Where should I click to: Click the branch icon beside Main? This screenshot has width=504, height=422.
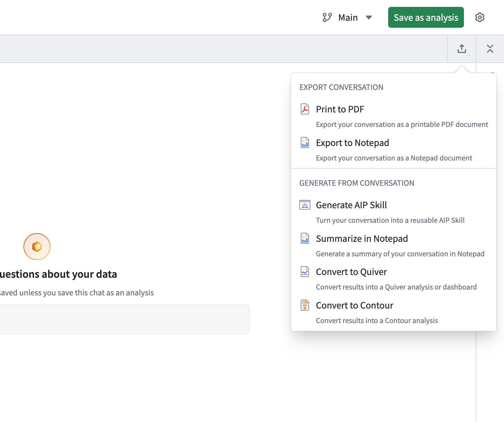[x=327, y=17]
